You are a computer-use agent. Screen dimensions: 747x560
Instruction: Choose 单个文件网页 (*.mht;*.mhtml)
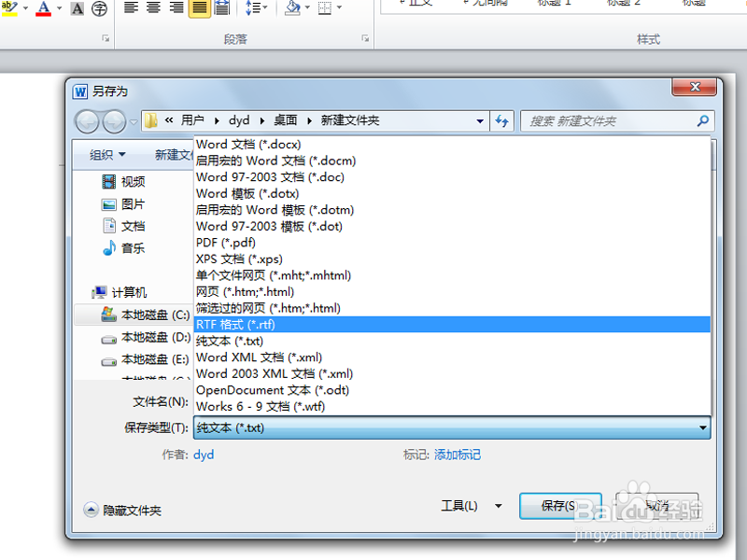point(452,275)
